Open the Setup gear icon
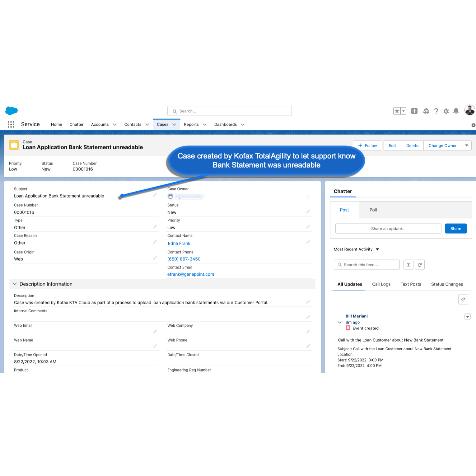 click(446, 111)
